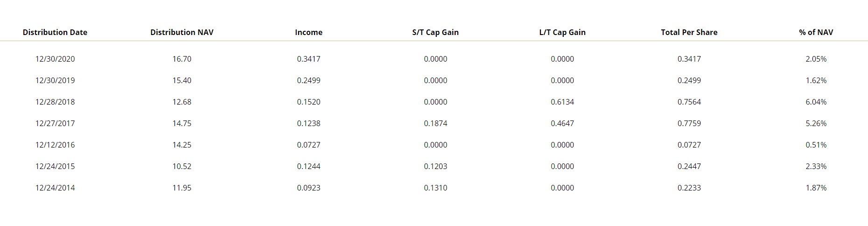868x226 pixels.
Task: Click the % of NAV header
Action: [x=816, y=32]
